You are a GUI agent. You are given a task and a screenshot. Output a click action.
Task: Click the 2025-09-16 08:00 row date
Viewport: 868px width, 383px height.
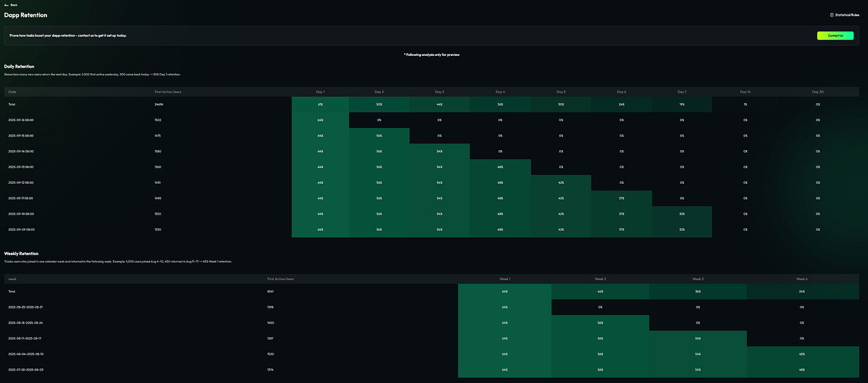pos(21,120)
